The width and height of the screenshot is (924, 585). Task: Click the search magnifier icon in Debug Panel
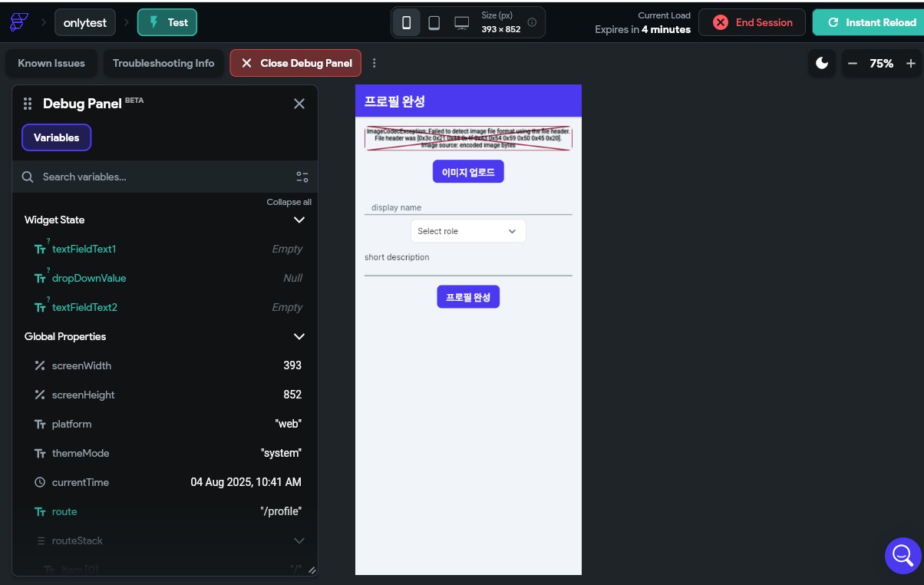point(28,177)
